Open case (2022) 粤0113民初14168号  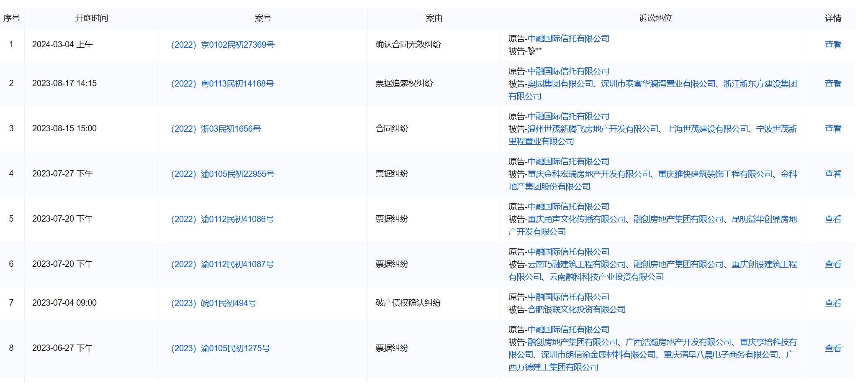point(222,84)
